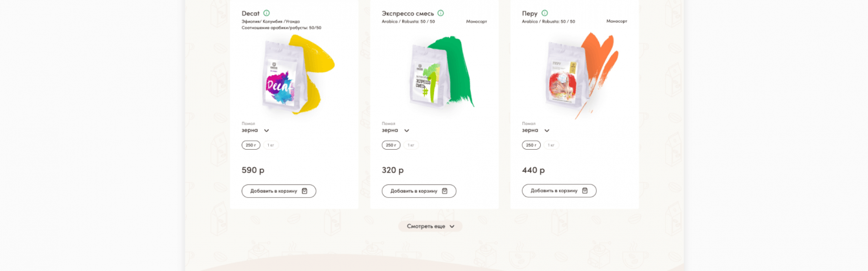Select 1 кг weight for Decat
The height and width of the screenshot is (271, 868).
tap(271, 145)
